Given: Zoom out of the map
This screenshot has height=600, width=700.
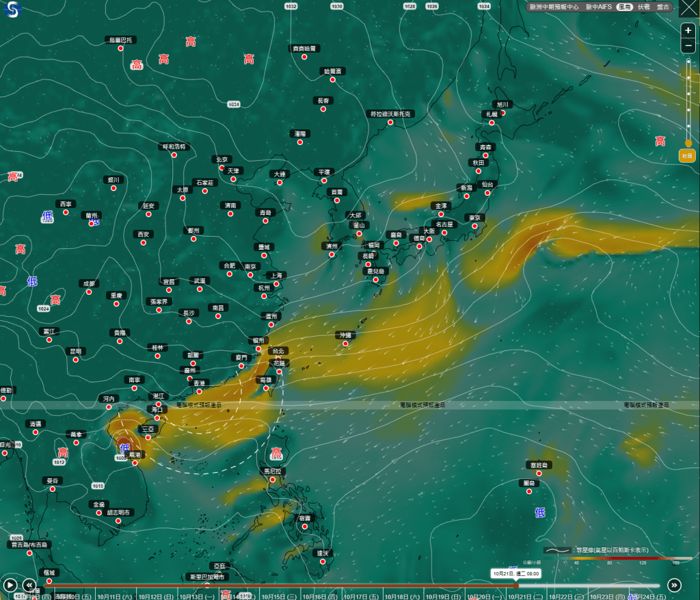Looking at the screenshot, I should (x=688, y=47).
